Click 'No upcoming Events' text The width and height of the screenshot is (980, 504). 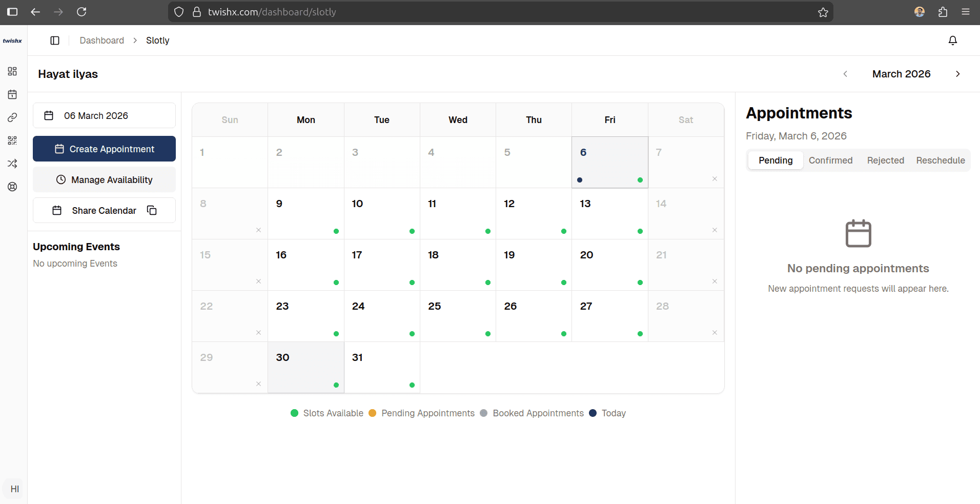[75, 264]
